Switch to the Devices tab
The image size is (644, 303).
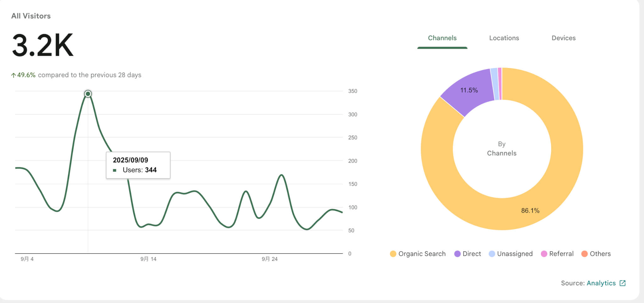pos(563,38)
